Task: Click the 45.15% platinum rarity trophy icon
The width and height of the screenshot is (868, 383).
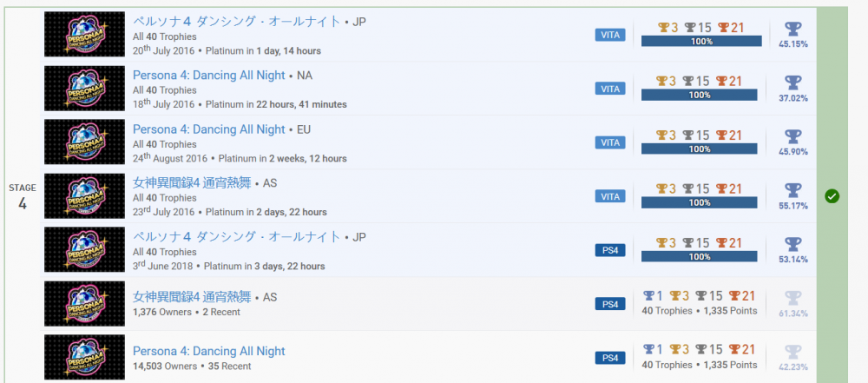Action: [793, 30]
